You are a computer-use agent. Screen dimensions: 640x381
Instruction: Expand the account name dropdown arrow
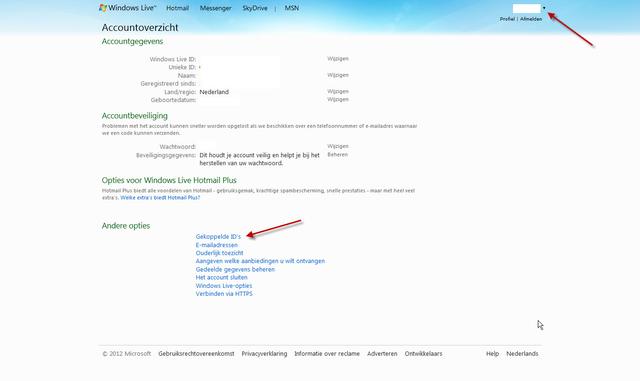coord(544,8)
